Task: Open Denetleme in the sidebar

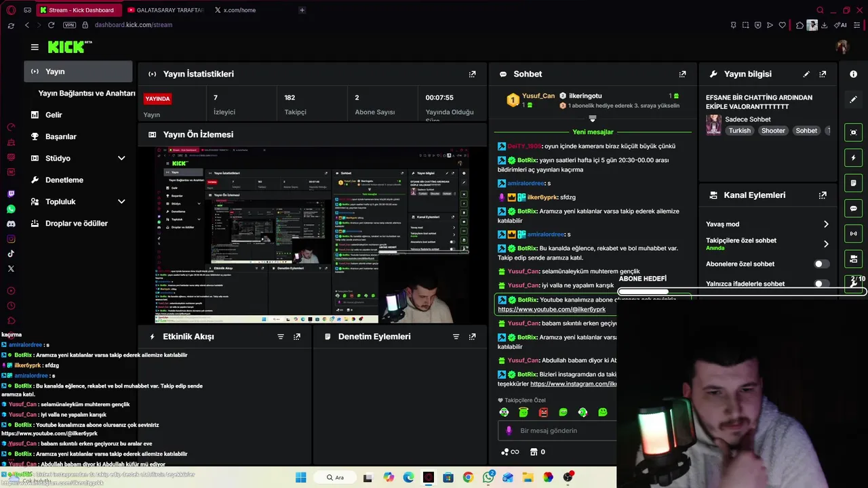Action: point(64,180)
